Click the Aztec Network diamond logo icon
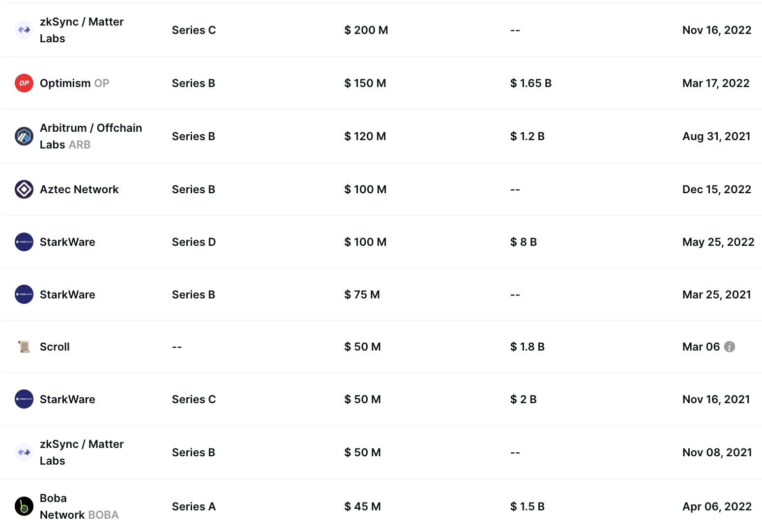 click(24, 189)
